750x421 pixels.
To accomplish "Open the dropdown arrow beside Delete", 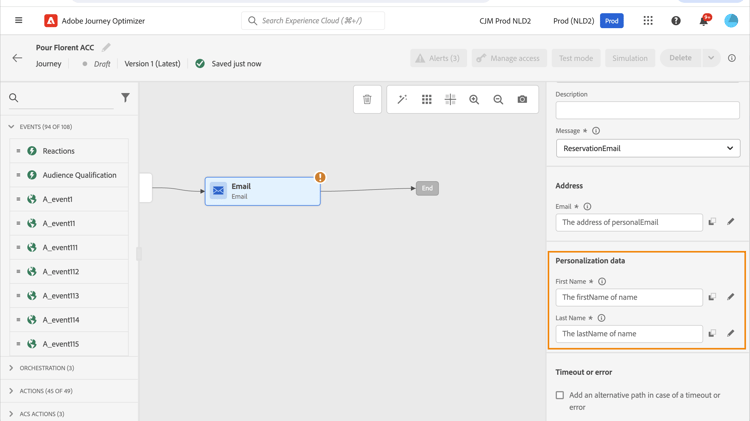I will pyautogui.click(x=711, y=58).
